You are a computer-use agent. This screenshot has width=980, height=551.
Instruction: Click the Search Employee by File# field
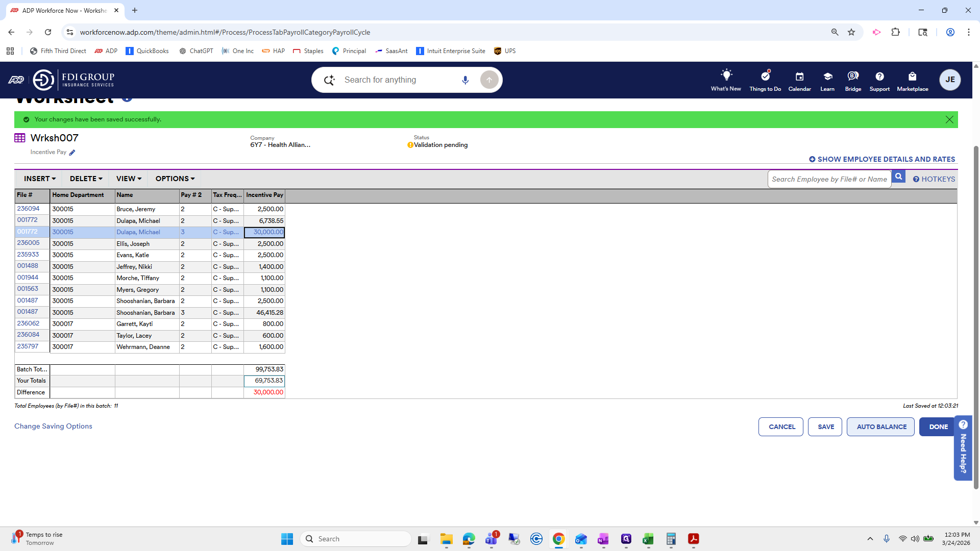click(x=829, y=179)
